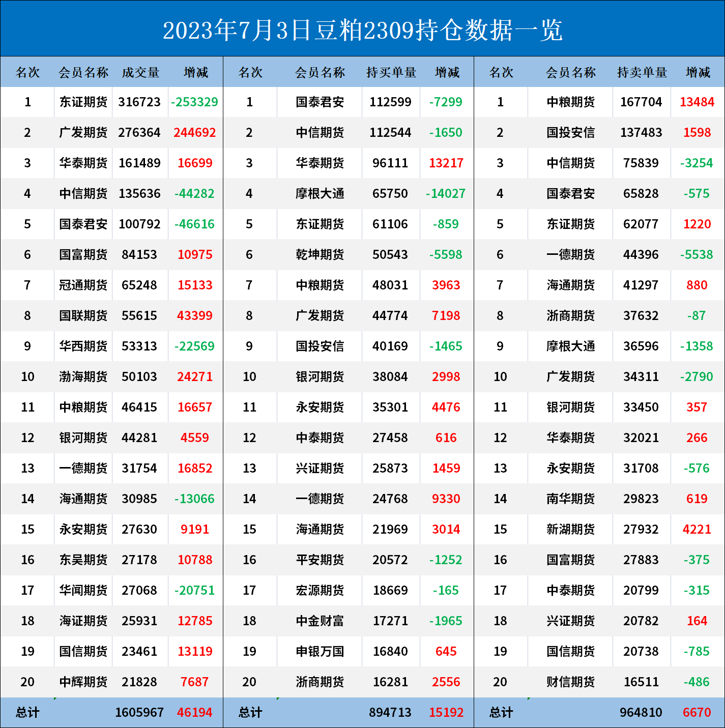This screenshot has width=725, height=728.
Task: Click 华西期货 member name
Action: coord(83,346)
